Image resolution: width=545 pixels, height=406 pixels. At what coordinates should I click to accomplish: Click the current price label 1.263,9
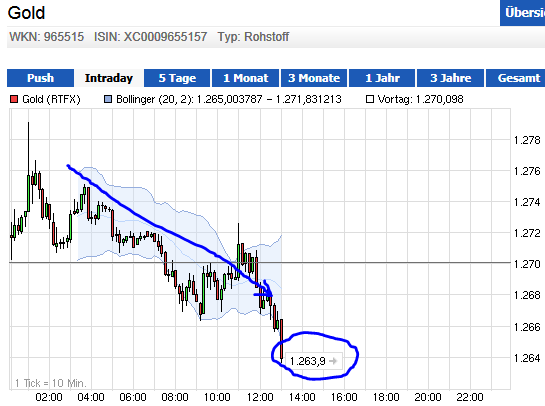(x=308, y=361)
